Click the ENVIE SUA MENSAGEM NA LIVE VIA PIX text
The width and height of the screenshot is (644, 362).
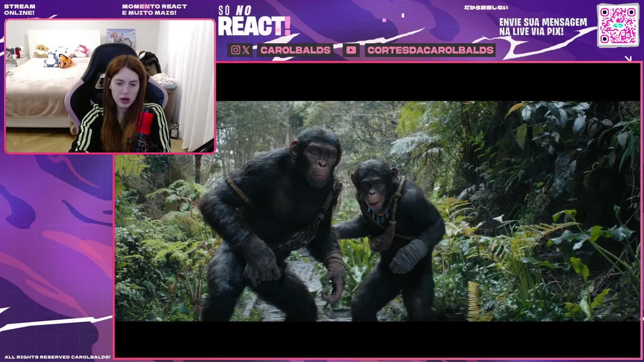coord(543,27)
